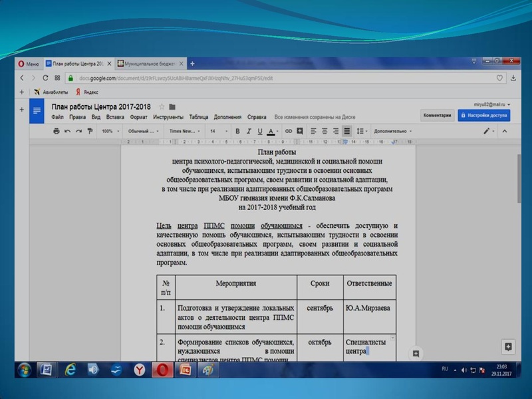Toggle Bold formatting

pos(237,132)
